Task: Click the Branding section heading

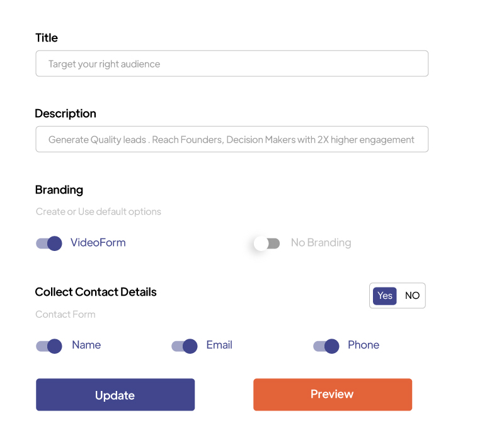Action: (59, 190)
